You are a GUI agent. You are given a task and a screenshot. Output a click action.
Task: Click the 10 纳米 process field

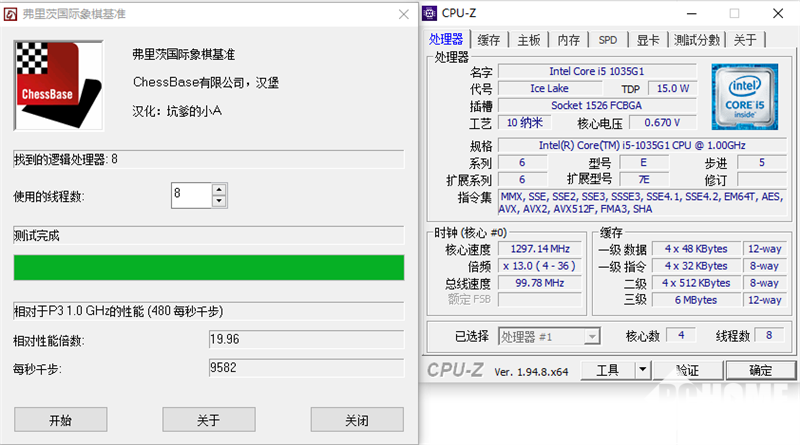525,122
